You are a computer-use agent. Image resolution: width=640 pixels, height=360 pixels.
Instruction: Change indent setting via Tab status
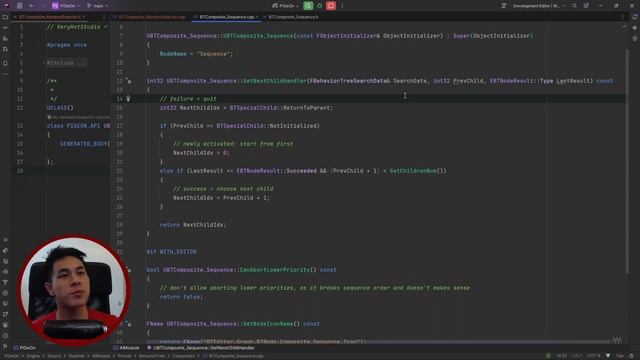(x=620, y=356)
